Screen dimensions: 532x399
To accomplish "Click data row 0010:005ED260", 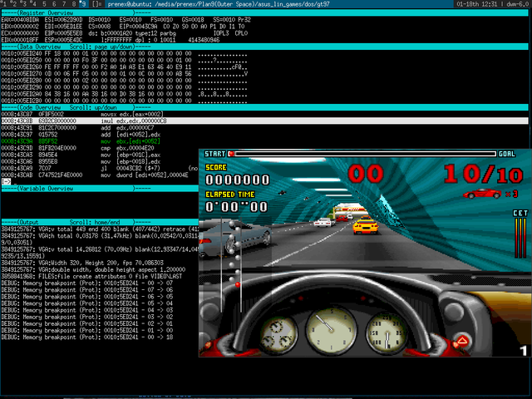I will click(124, 67).
